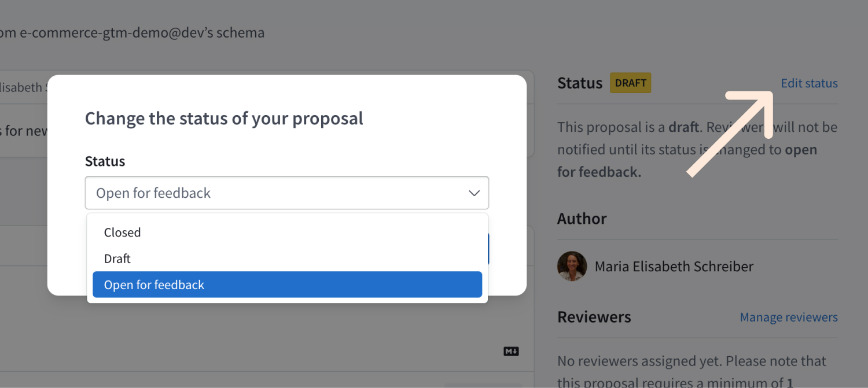Click the "Edit status" link
Image resolution: width=868 pixels, height=388 pixels.
coord(809,83)
